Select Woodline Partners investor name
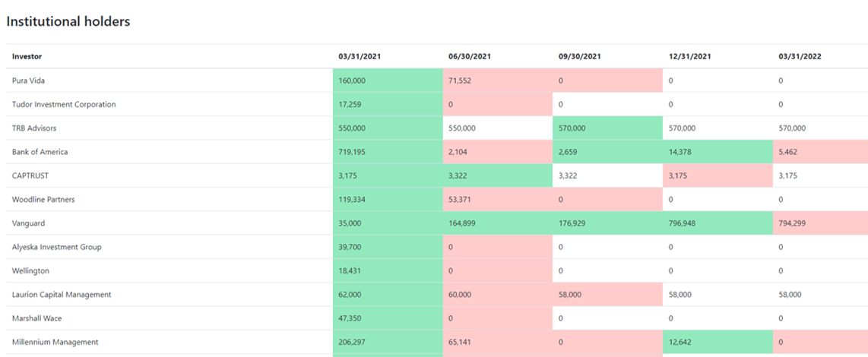868x357 pixels. (x=43, y=199)
